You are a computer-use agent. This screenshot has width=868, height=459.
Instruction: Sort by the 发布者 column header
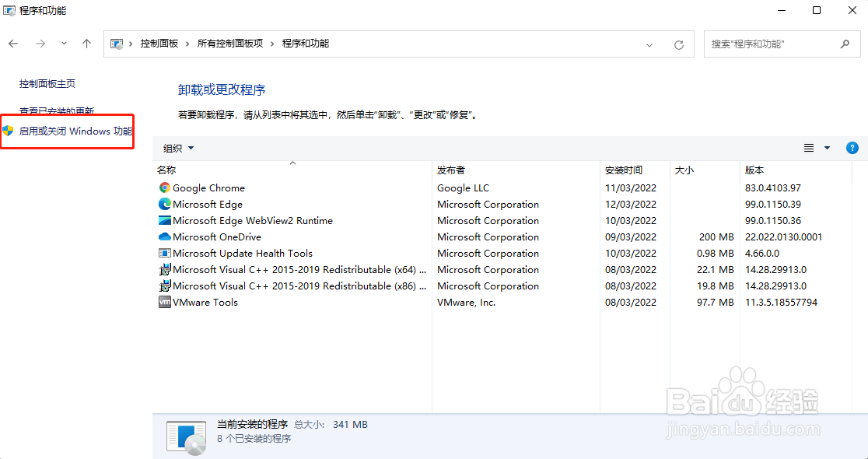[516, 170]
